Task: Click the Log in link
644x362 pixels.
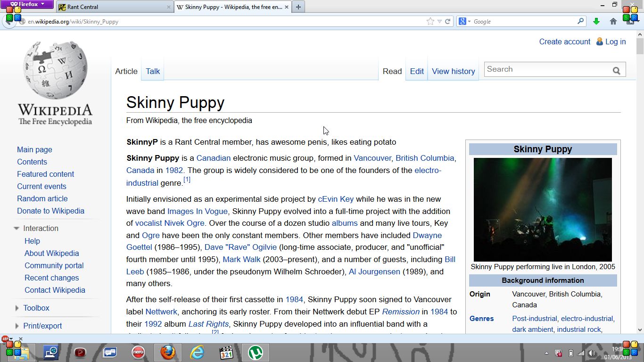Action: point(615,41)
